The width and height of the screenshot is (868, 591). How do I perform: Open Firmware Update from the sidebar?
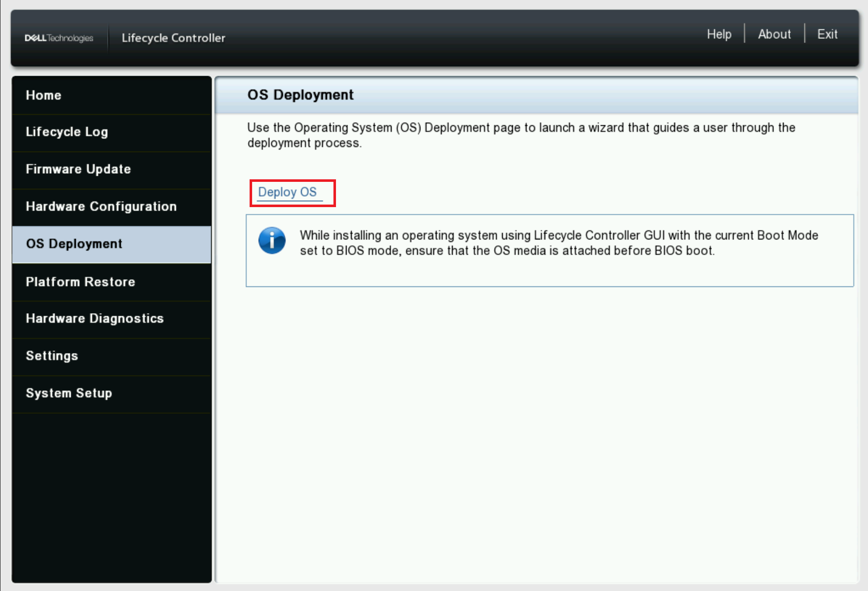coord(78,169)
